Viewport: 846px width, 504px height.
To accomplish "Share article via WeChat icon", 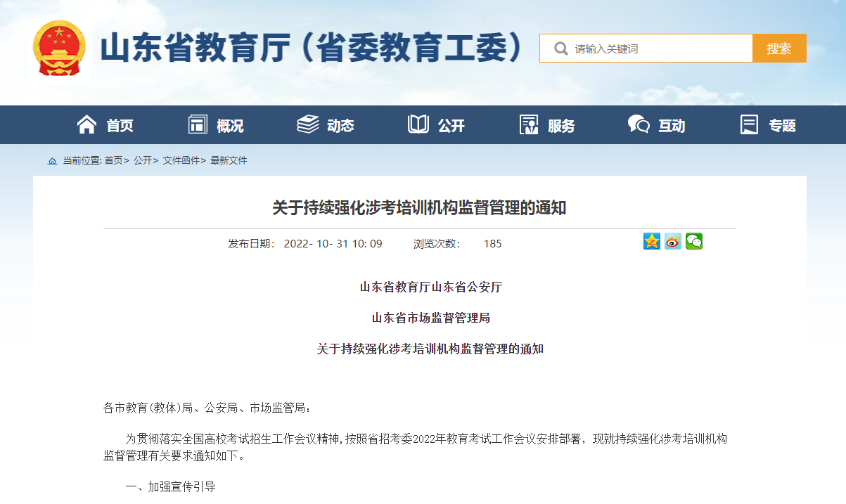I will 694,241.
